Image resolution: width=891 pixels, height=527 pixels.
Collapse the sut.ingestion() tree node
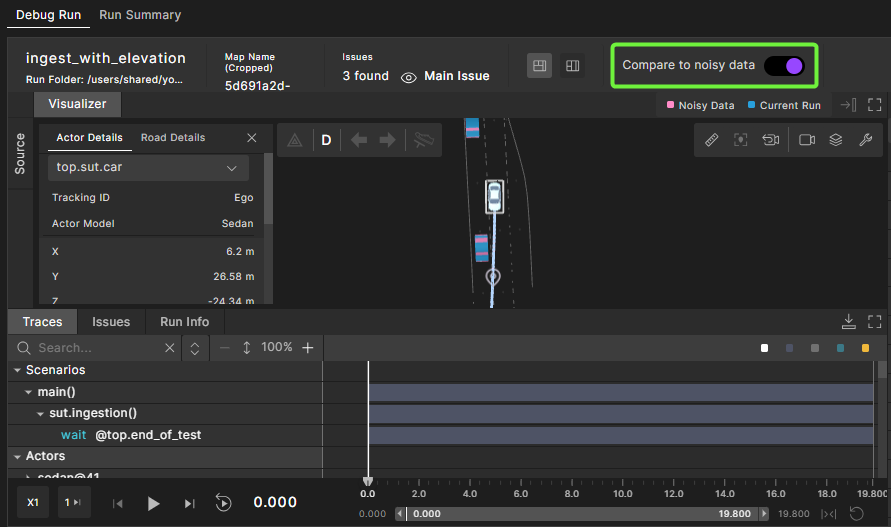(40, 413)
